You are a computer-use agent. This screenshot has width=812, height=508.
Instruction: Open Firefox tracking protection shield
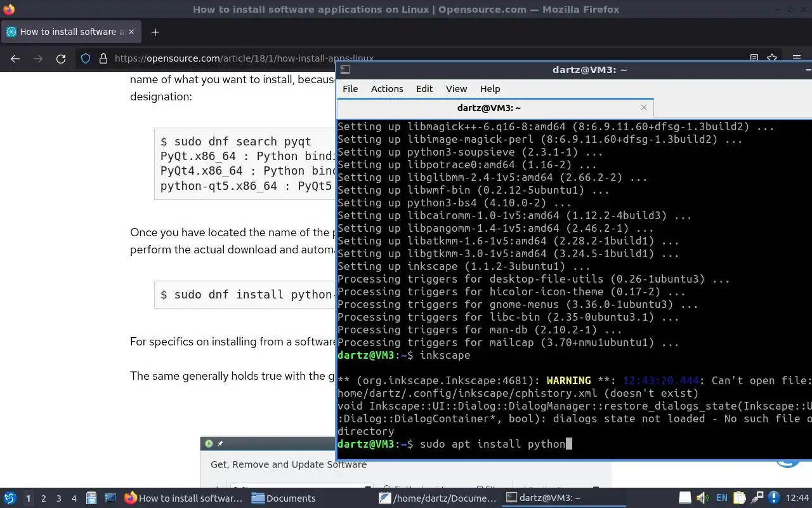(86, 58)
